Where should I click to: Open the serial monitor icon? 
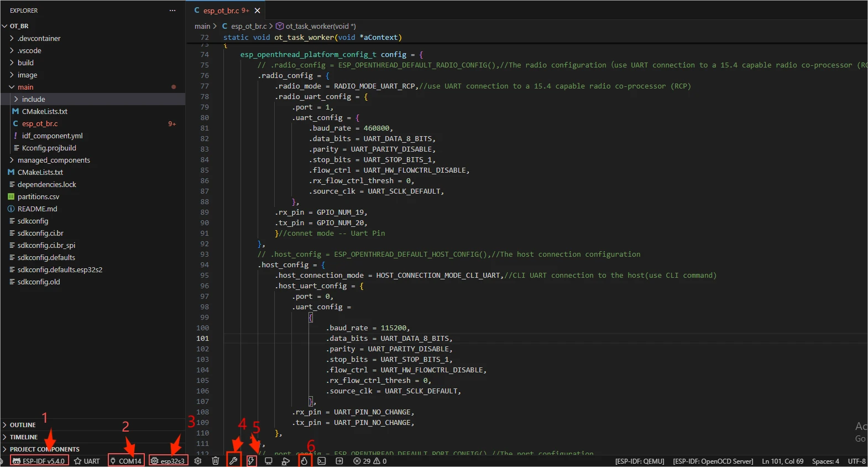click(269, 461)
